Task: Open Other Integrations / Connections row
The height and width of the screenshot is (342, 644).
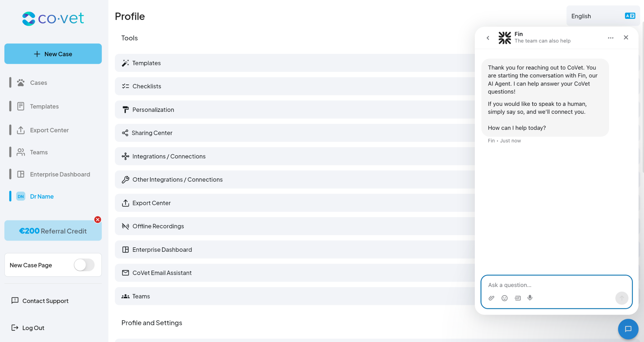Action: 295,179
